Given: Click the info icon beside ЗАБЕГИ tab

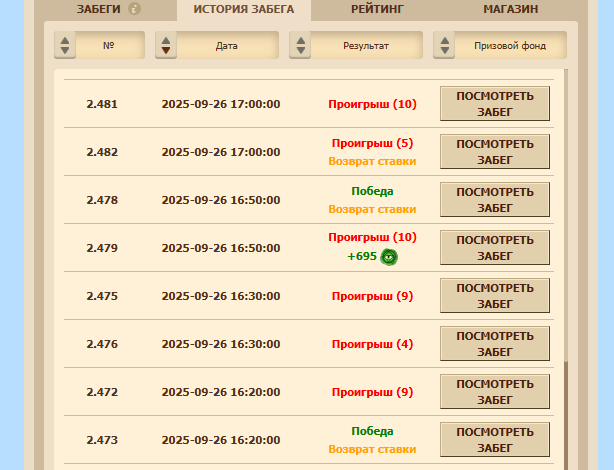Looking at the screenshot, I should (x=135, y=9).
